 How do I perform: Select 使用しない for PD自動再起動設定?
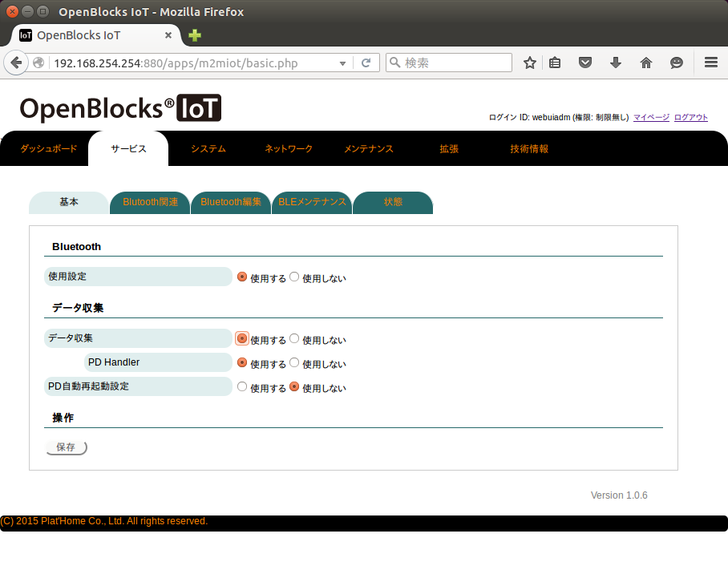click(294, 386)
